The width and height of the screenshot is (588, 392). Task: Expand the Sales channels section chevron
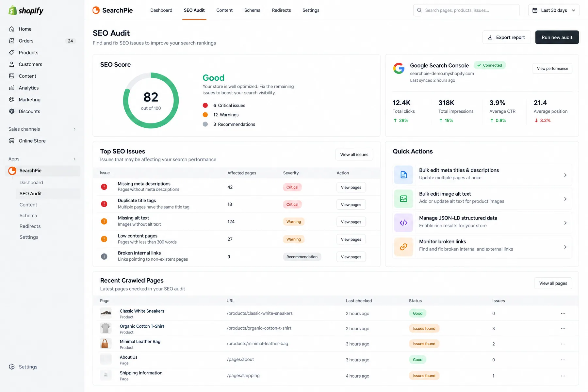click(75, 129)
